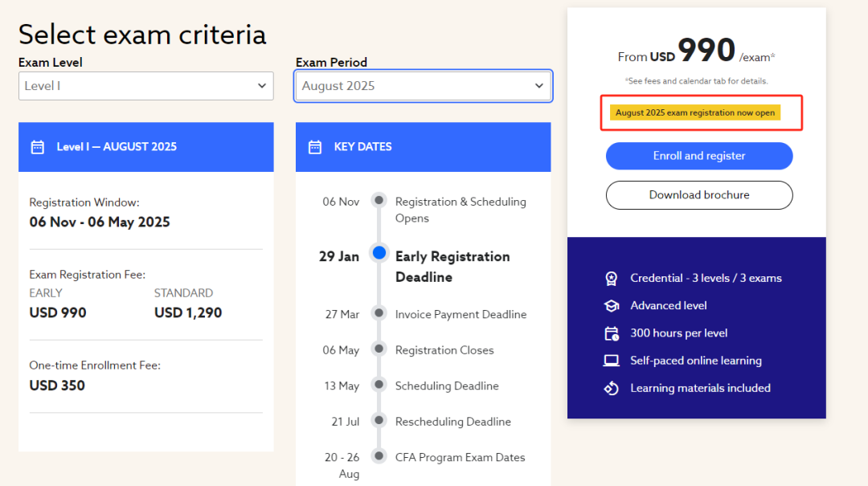Image resolution: width=868 pixels, height=486 pixels.
Task: Click 'Registration Closes' text
Action: pyautogui.click(x=444, y=350)
